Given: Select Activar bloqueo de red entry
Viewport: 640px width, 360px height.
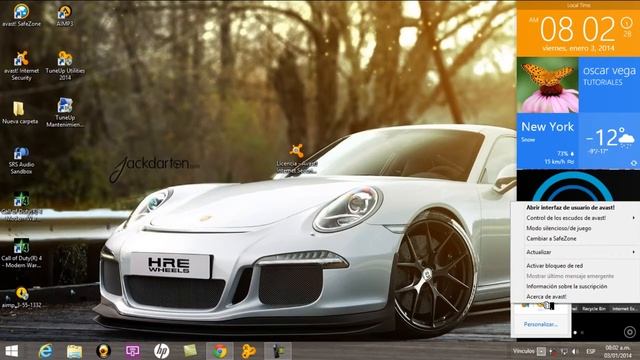Looking at the screenshot, I should (576, 266).
